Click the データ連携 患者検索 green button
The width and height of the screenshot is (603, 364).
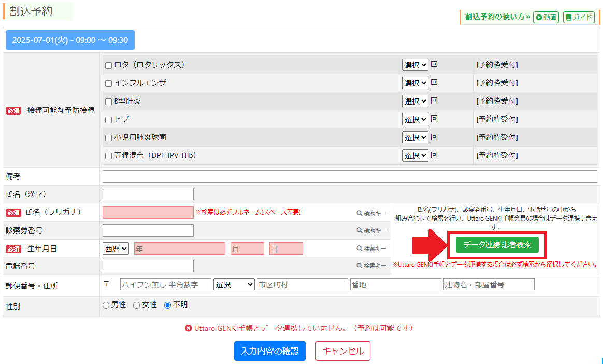497,245
